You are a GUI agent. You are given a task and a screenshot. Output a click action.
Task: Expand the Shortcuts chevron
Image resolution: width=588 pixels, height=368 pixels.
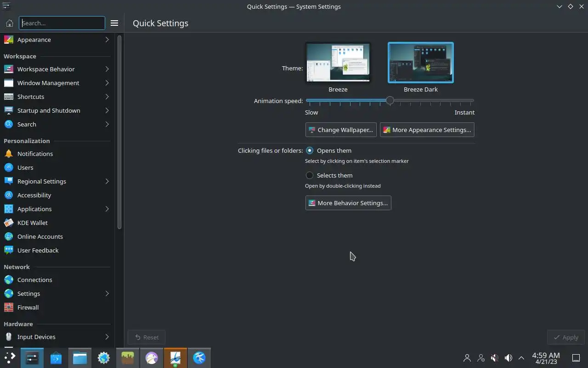[x=107, y=97]
